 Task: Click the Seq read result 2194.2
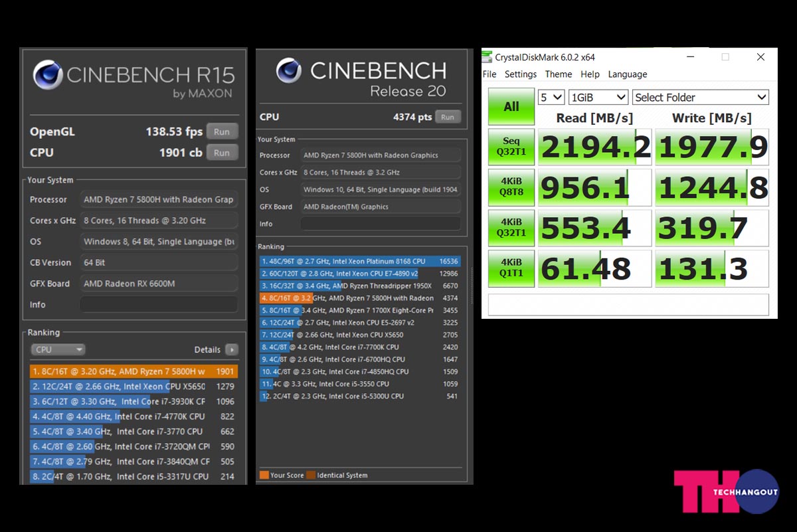pos(595,147)
